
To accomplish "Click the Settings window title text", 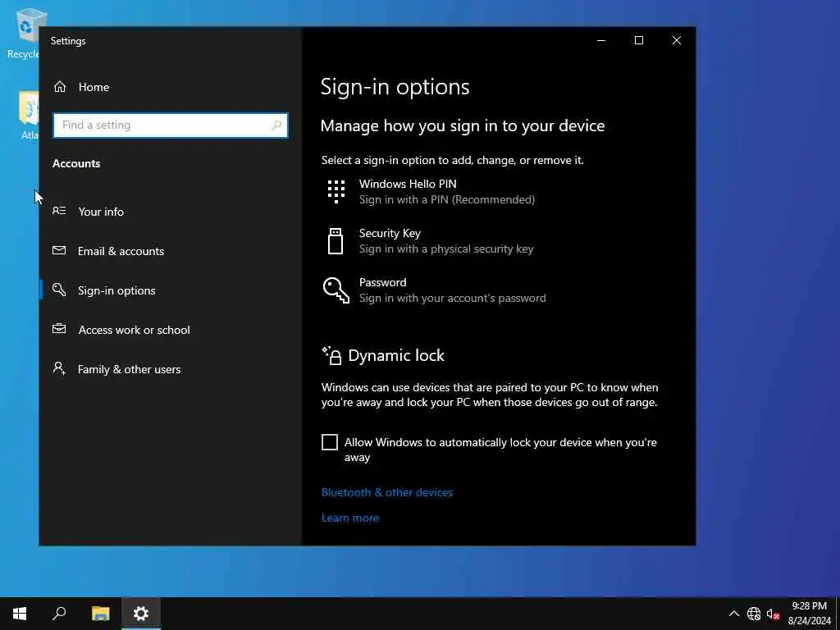I will pyautogui.click(x=68, y=41).
